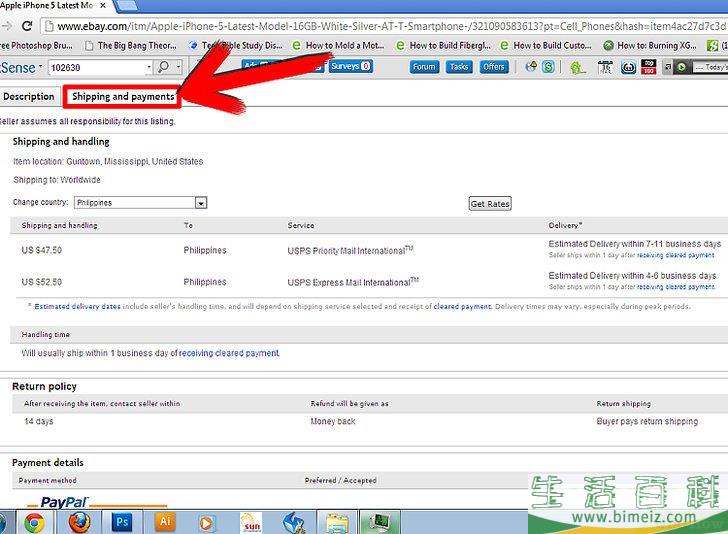
Task: Open the Offers toolbar button
Action: point(493,67)
